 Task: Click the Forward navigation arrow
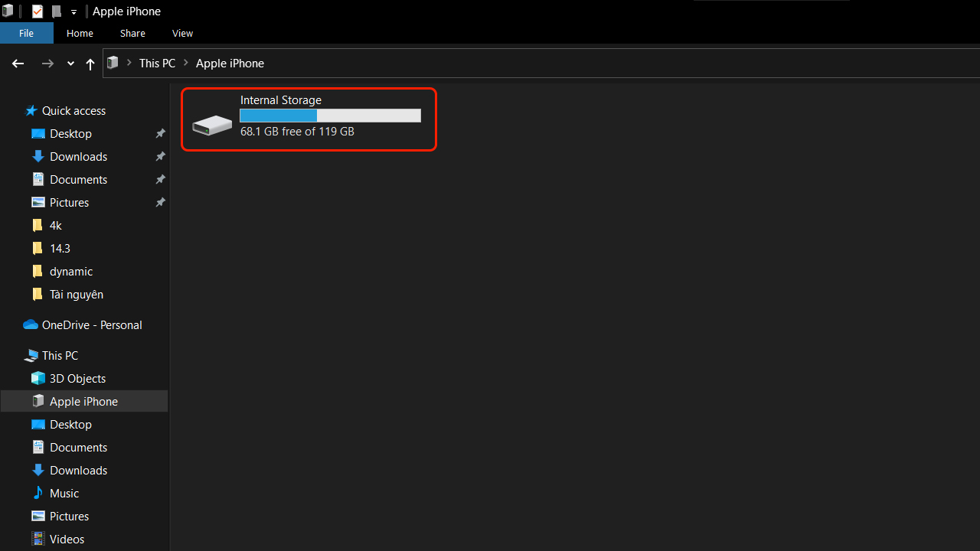pyautogui.click(x=47, y=64)
